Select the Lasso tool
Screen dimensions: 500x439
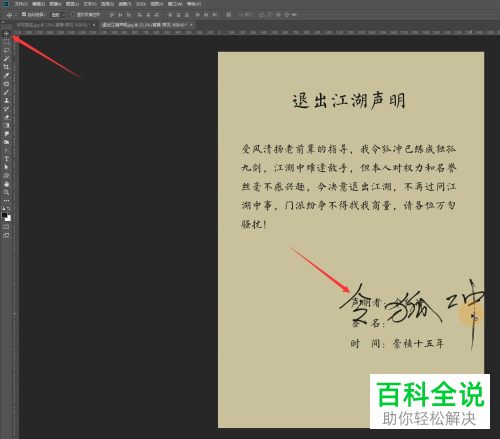click(x=6, y=50)
